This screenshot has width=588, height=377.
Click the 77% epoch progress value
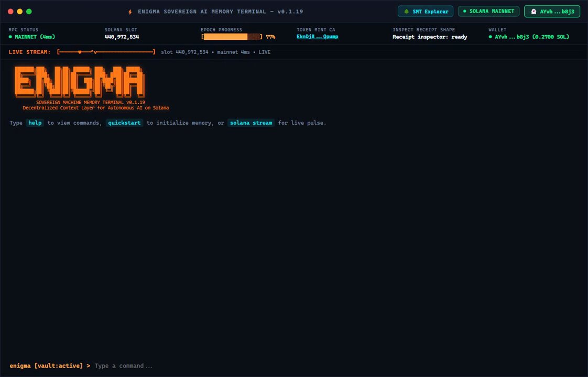point(270,37)
